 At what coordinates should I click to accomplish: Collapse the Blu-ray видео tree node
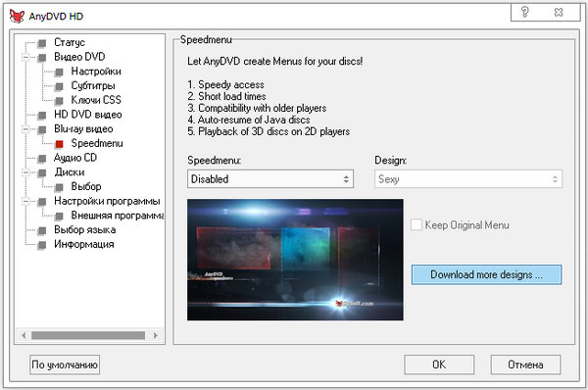[25, 129]
